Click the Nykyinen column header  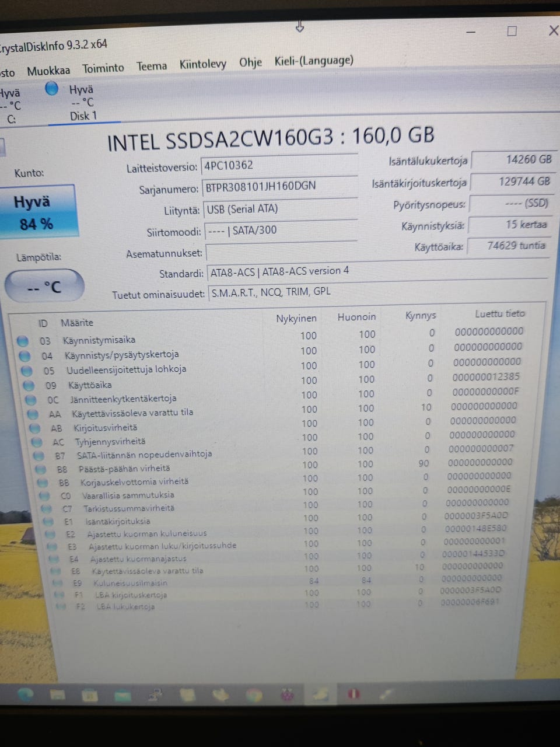point(296,319)
